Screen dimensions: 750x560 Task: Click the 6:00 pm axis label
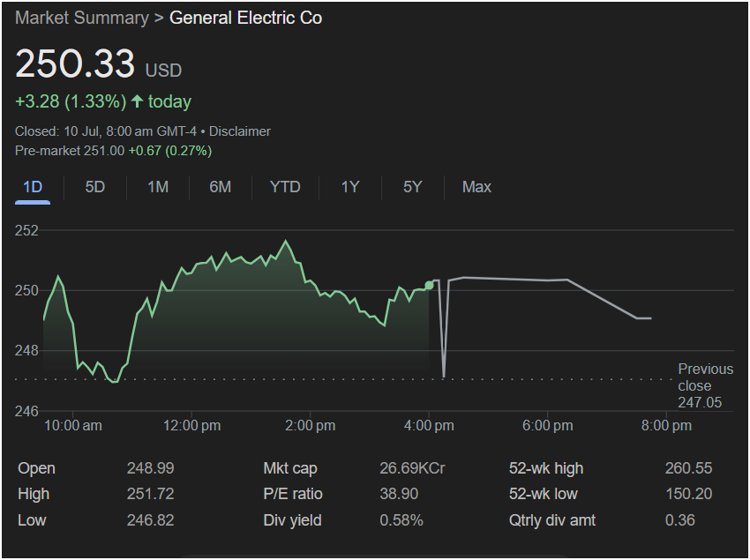coord(548,426)
